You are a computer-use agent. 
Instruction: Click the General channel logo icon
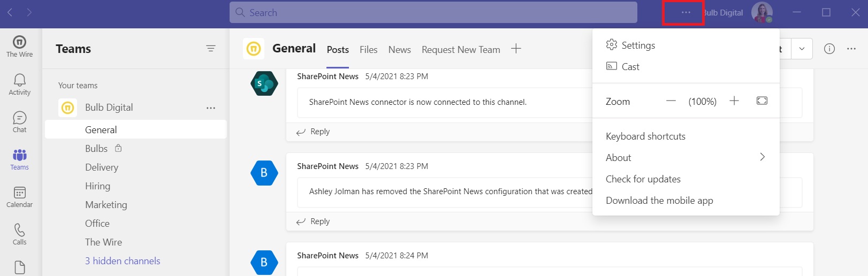pos(254,49)
